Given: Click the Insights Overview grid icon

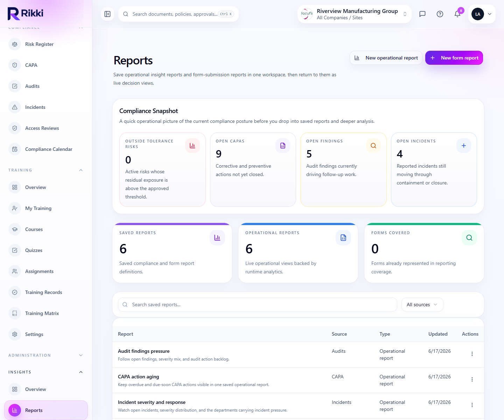Looking at the screenshot, I should [15, 389].
